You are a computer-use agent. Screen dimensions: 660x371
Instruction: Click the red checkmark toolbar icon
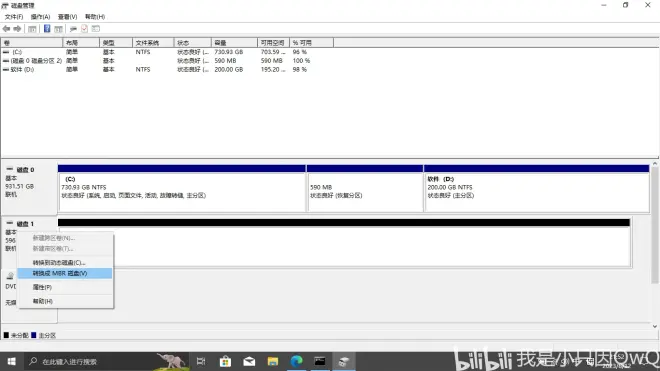coord(84,29)
